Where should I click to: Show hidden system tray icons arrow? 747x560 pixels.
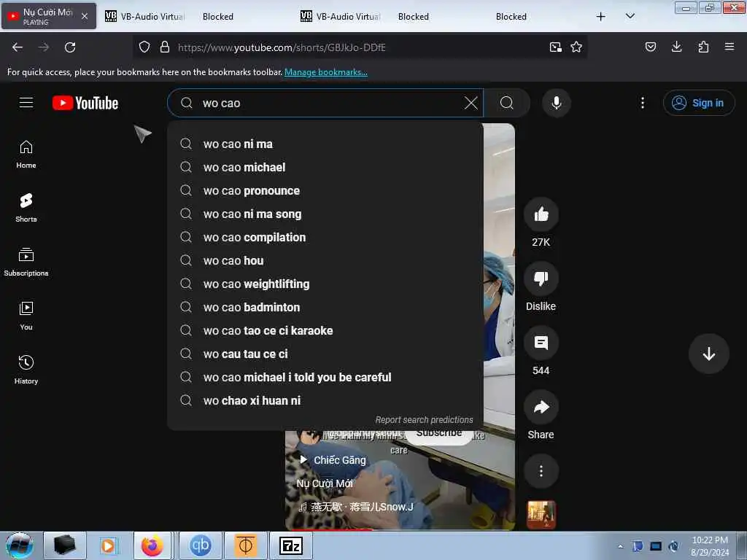coord(620,546)
